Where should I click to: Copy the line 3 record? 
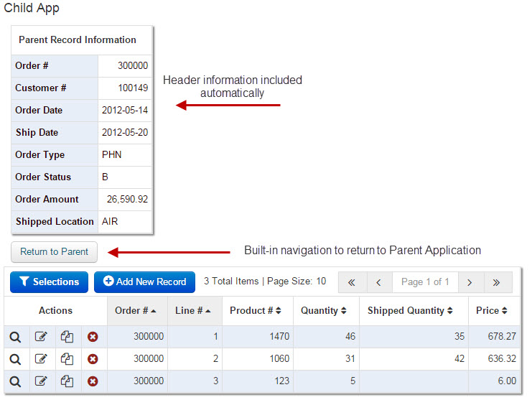(x=67, y=381)
